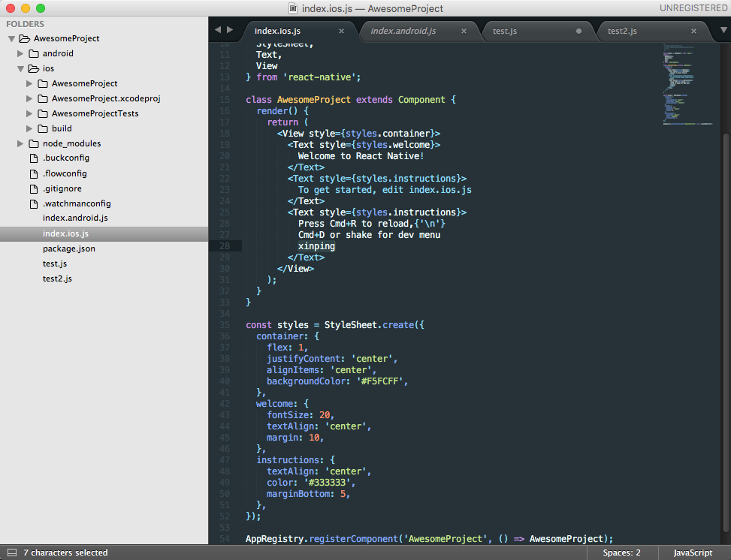Click the next tab arrow icon
Viewport: 731px width, 560px height.
pyautogui.click(x=229, y=30)
